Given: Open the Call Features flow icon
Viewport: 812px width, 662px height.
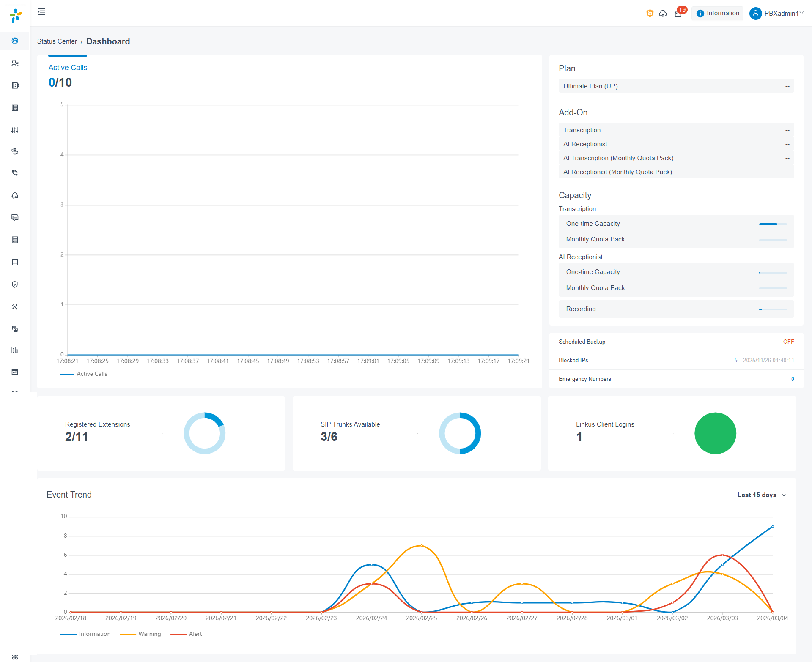Looking at the screenshot, I should 15,151.
